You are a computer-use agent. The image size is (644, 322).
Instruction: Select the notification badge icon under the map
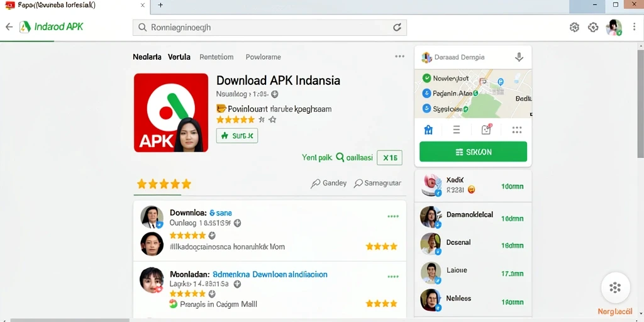coord(487,130)
